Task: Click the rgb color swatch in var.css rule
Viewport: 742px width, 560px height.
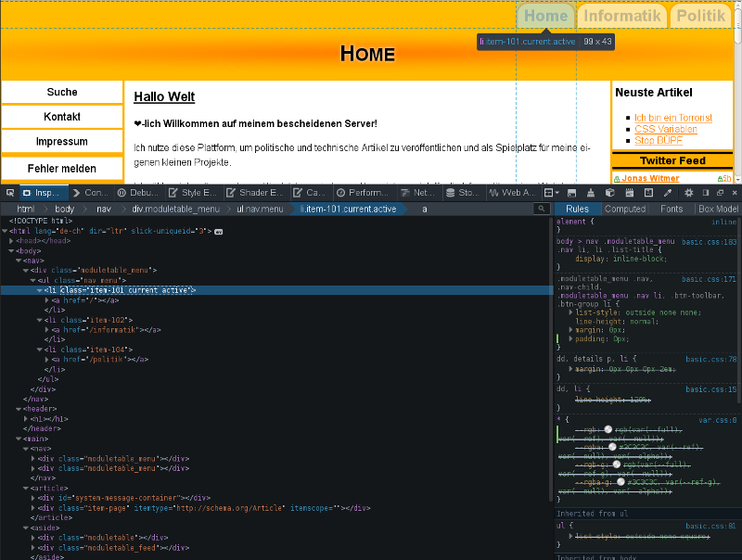Action: click(x=608, y=430)
